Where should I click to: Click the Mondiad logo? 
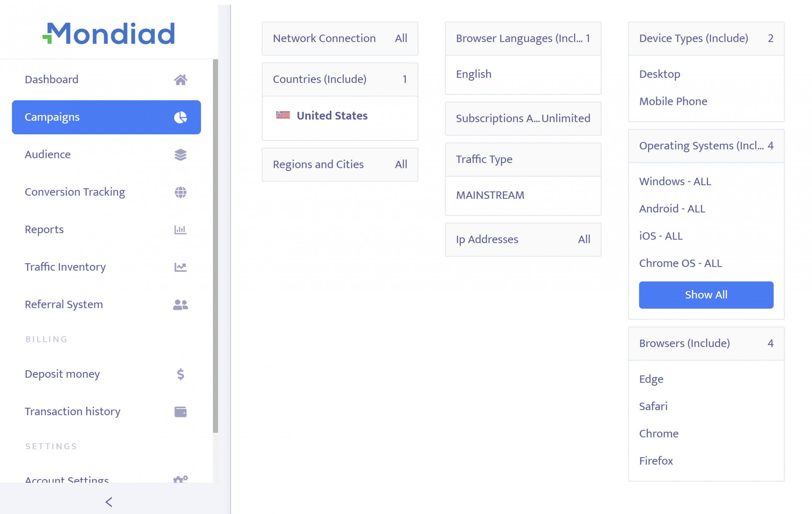tap(109, 33)
